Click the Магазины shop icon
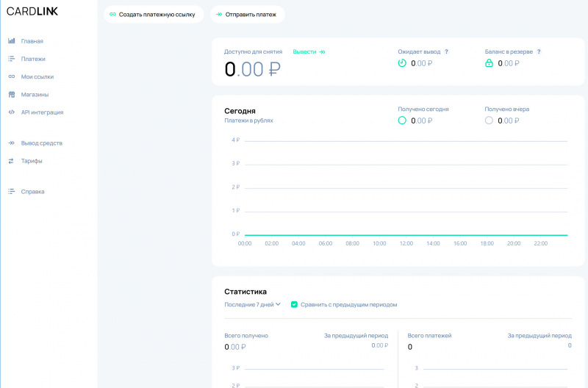The image size is (588, 388). pyautogui.click(x=11, y=95)
